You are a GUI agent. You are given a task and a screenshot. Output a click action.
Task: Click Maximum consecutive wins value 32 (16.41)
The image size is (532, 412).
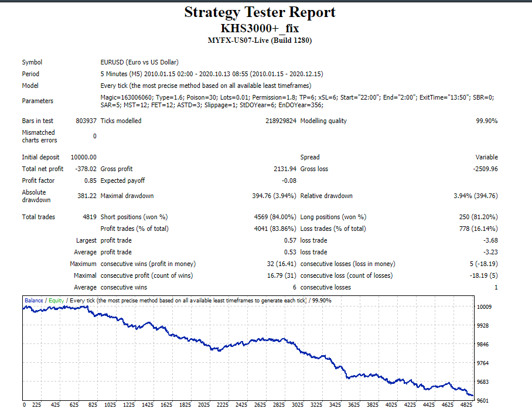click(282, 264)
